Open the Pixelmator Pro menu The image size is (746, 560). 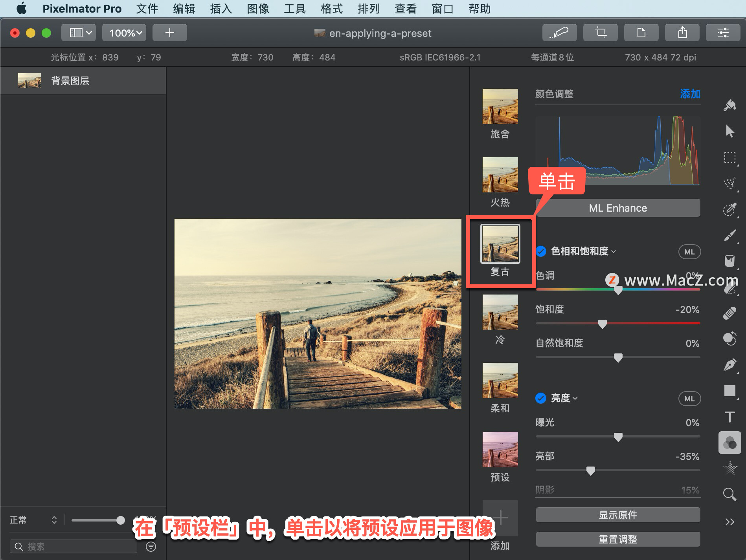(x=82, y=8)
